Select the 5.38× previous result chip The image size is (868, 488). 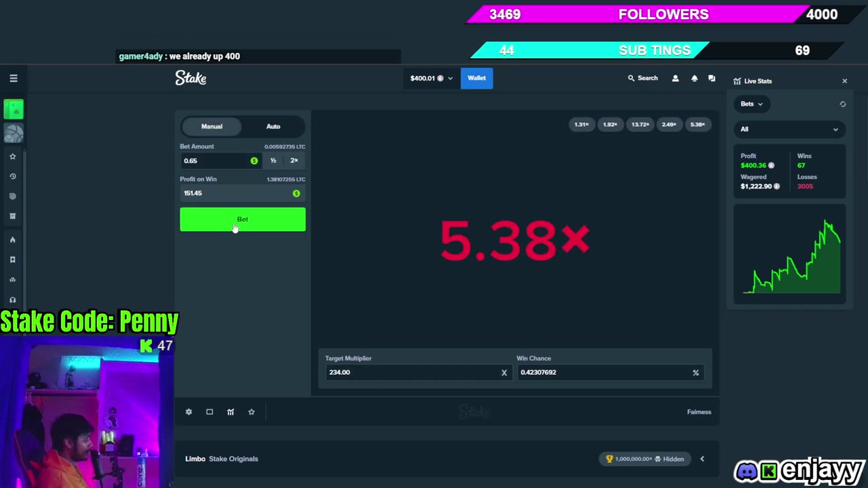pos(698,125)
